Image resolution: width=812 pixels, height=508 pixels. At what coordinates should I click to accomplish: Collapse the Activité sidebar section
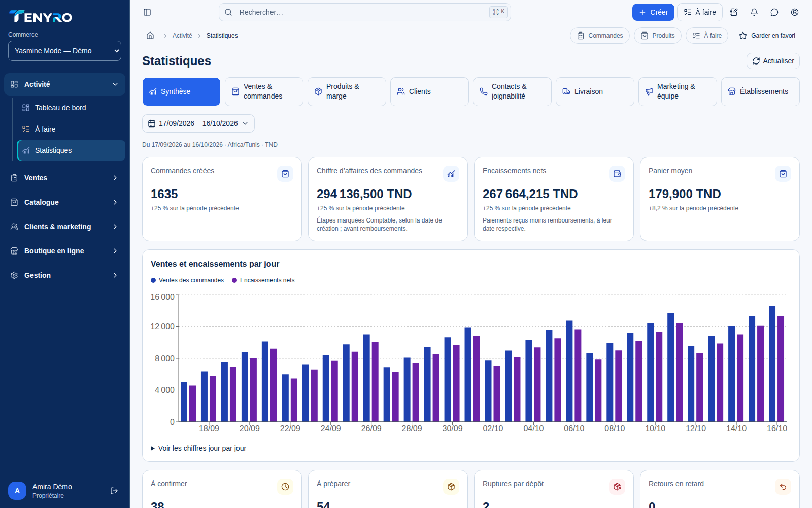pyautogui.click(x=64, y=84)
